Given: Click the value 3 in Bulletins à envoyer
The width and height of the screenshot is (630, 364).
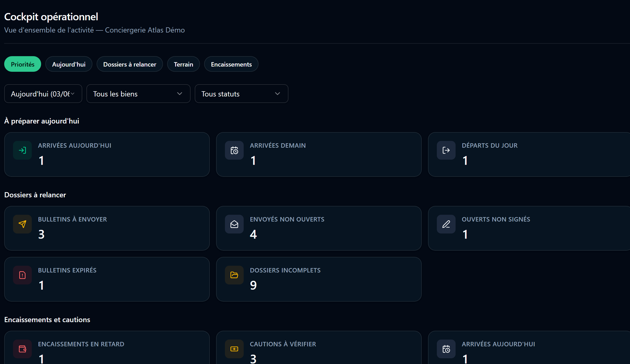Looking at the screenshot, I should [41, 234].
